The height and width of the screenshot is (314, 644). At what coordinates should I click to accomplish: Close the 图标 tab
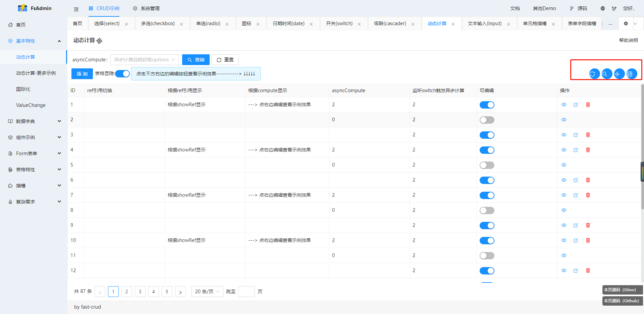point(258,24)
